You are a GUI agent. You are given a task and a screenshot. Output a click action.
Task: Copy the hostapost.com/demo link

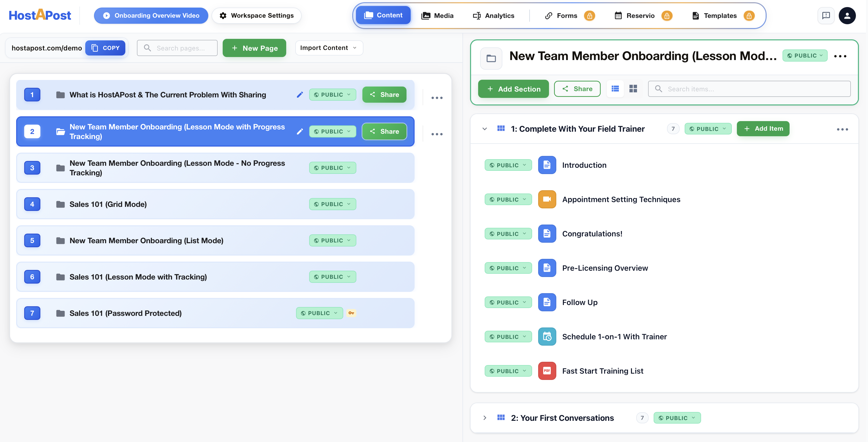105,48
